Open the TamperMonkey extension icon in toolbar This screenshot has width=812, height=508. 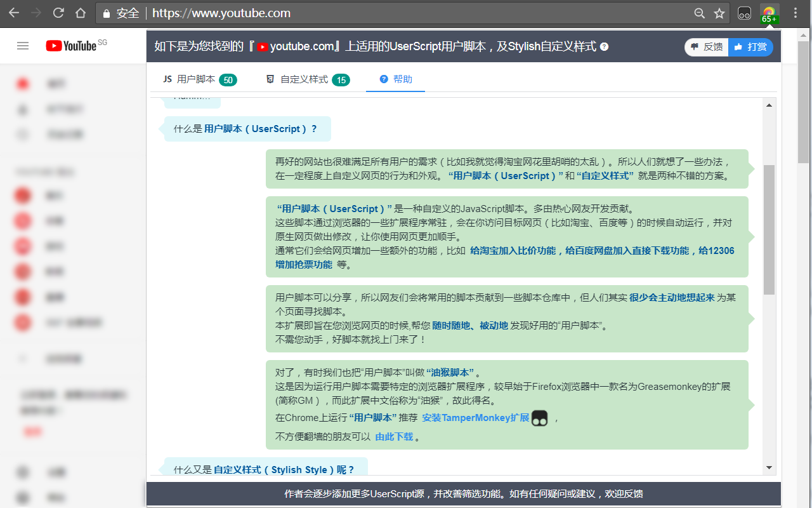[x=745, y=13]
